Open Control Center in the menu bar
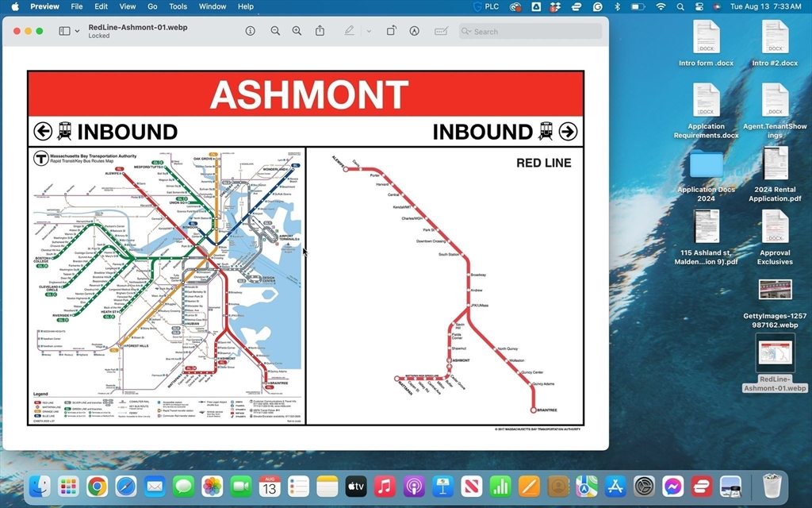 click(699, 6)
